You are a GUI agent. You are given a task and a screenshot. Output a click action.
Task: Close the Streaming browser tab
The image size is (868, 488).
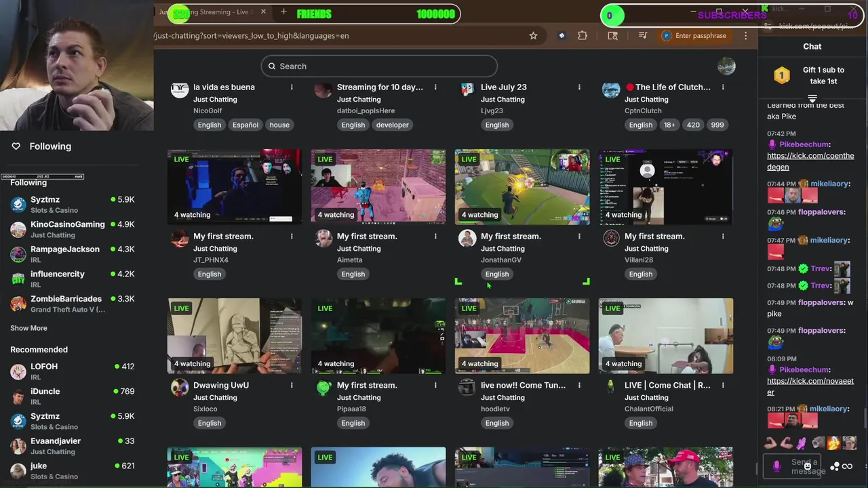(263, 12)
